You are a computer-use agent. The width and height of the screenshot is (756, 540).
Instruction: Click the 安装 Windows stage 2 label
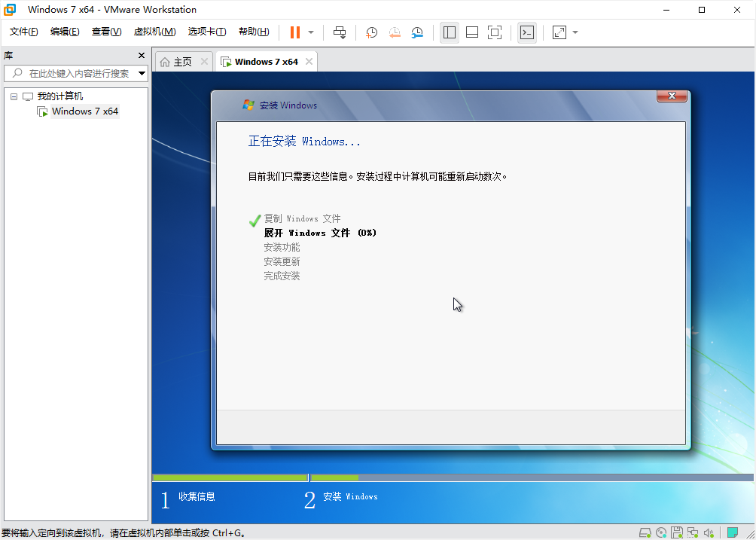pos(351,496)
